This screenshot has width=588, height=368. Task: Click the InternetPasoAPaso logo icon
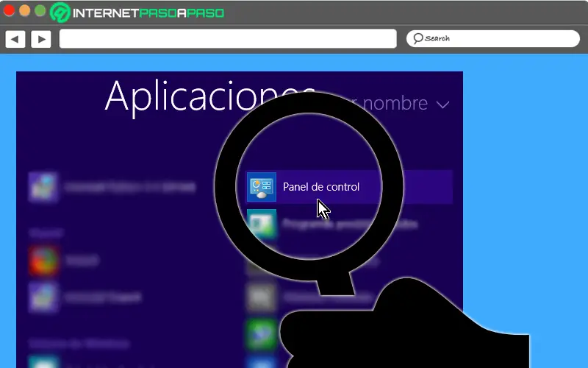tap(60, 13)
